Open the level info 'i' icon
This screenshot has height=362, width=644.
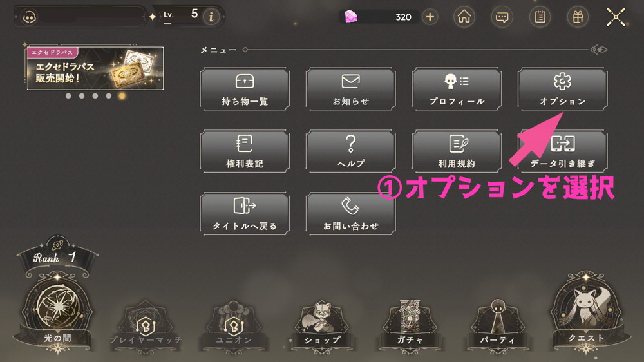[211, 17]
